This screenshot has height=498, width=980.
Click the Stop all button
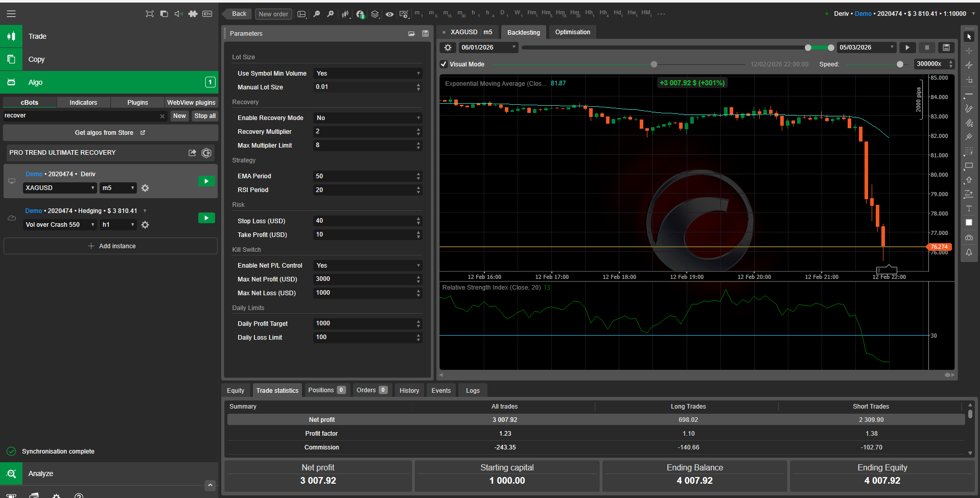click(x=205, y=116)
